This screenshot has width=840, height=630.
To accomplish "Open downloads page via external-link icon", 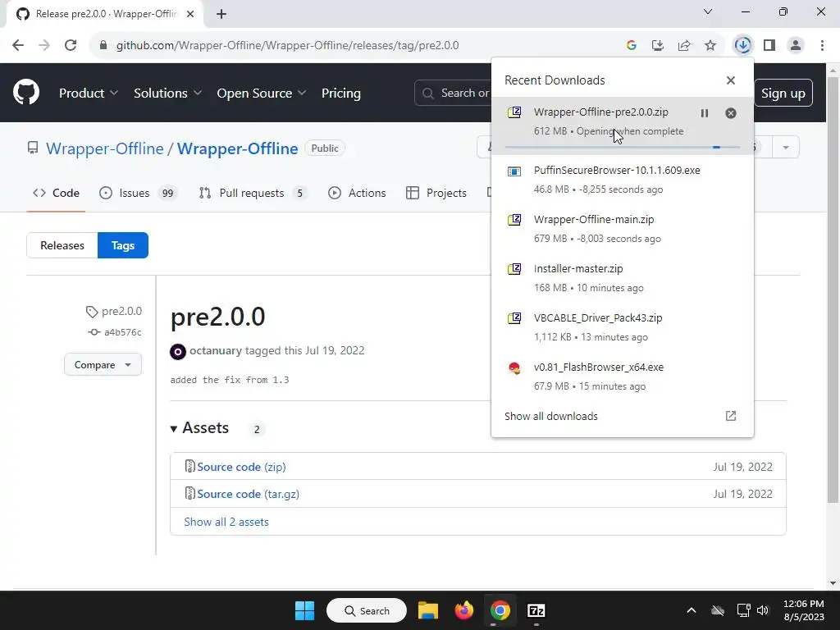I will [x=731, y=416].
